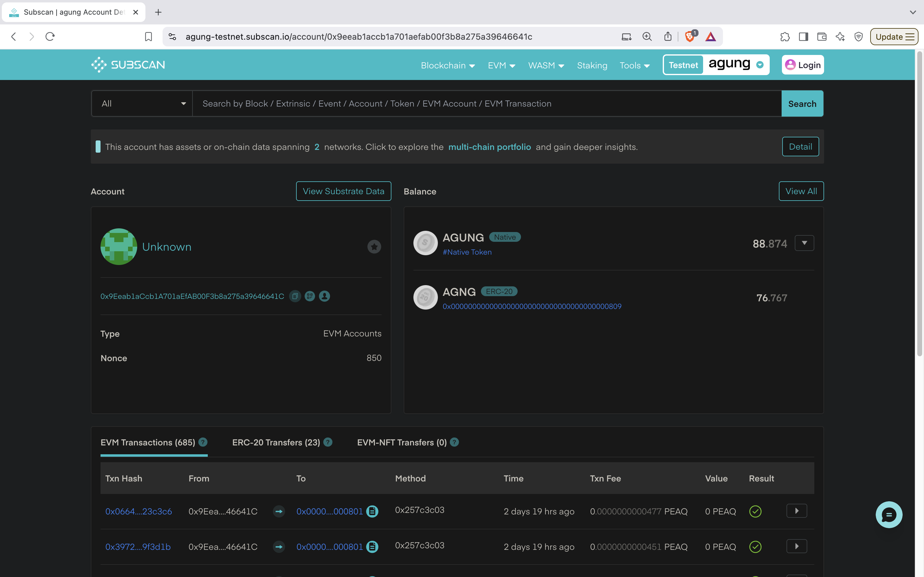The height and width of the screenshot is (577, 924).
Task: Click the identity person icon beside address
Action: [324, 296]
